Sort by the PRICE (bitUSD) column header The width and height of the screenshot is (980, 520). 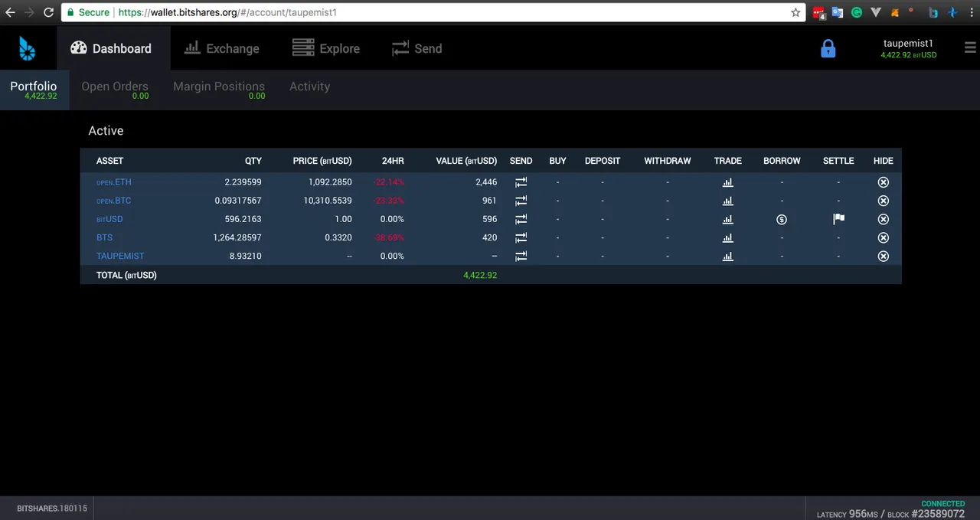click(322, 161)
